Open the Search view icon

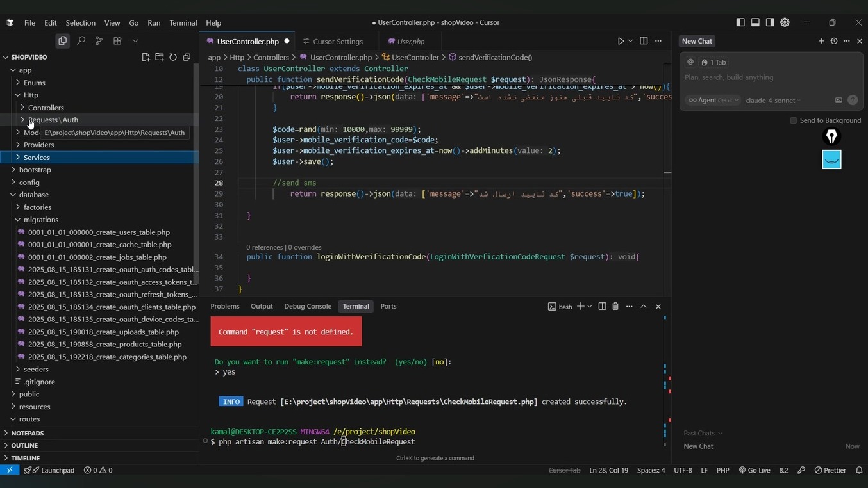(x=81, y=41)
